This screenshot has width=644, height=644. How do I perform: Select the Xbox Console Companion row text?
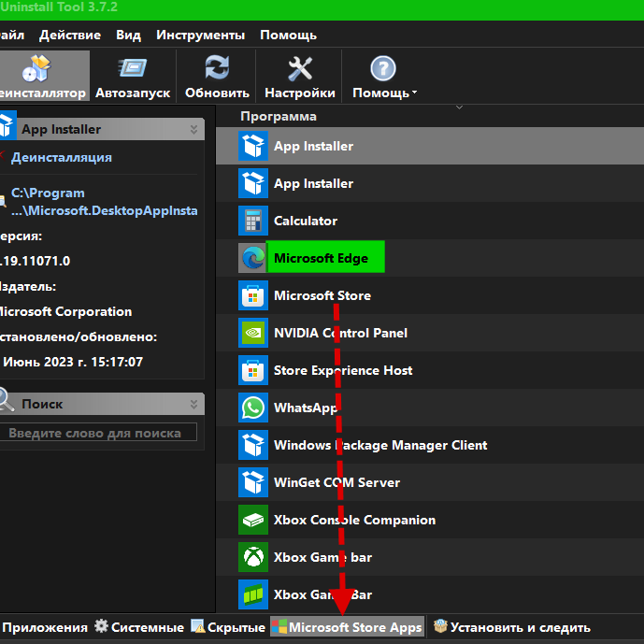pos(354,520)
